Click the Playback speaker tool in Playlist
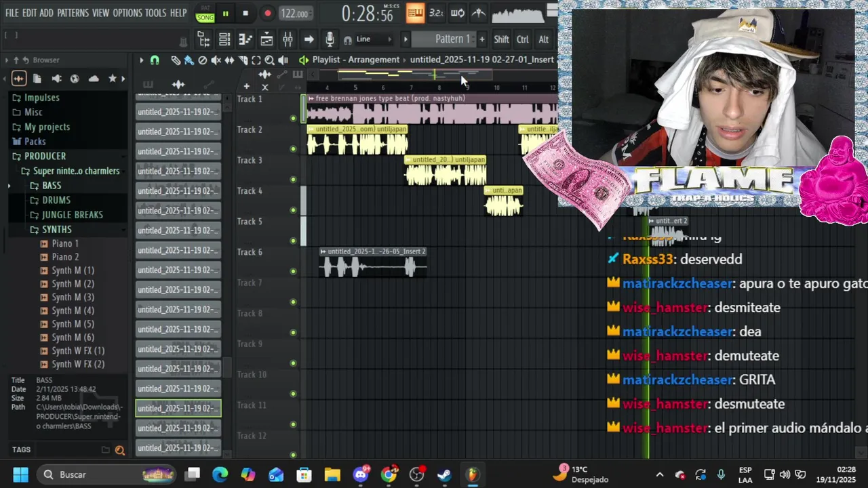This screenshot has height=488, width=868. pos(283,60)
